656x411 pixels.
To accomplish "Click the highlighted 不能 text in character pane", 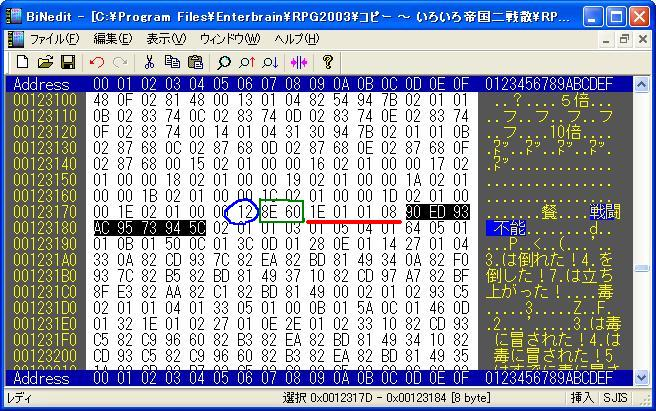I will (x=509, y=228).
